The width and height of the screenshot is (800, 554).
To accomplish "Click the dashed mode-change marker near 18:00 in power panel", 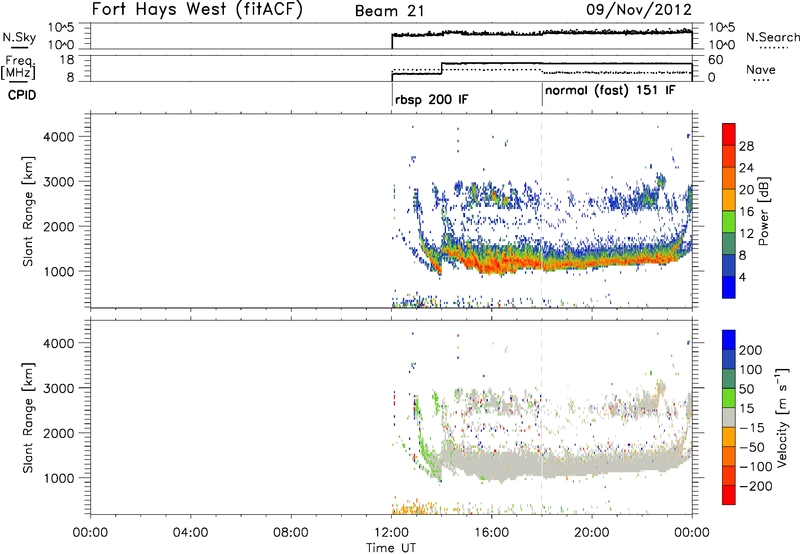I will coord(542,211).
